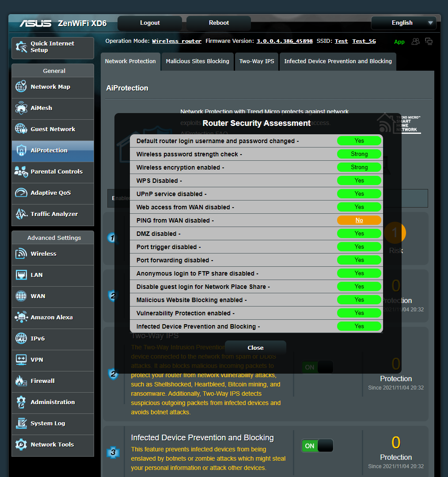
Task: Click the ASUS logo
Action: coord(36,23)
